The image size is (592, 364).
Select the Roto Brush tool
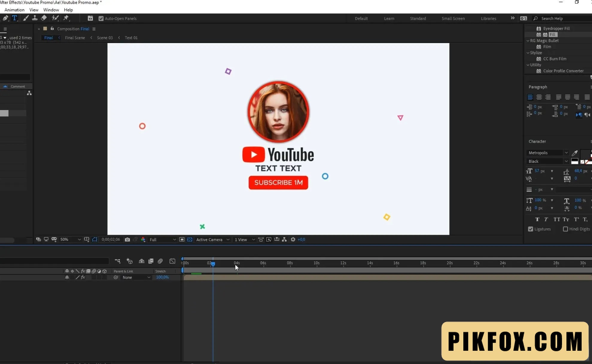coord(55,18)
